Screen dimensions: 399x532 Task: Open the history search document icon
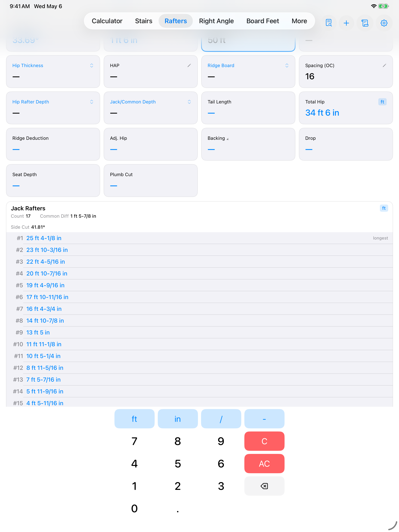point(328,23)
